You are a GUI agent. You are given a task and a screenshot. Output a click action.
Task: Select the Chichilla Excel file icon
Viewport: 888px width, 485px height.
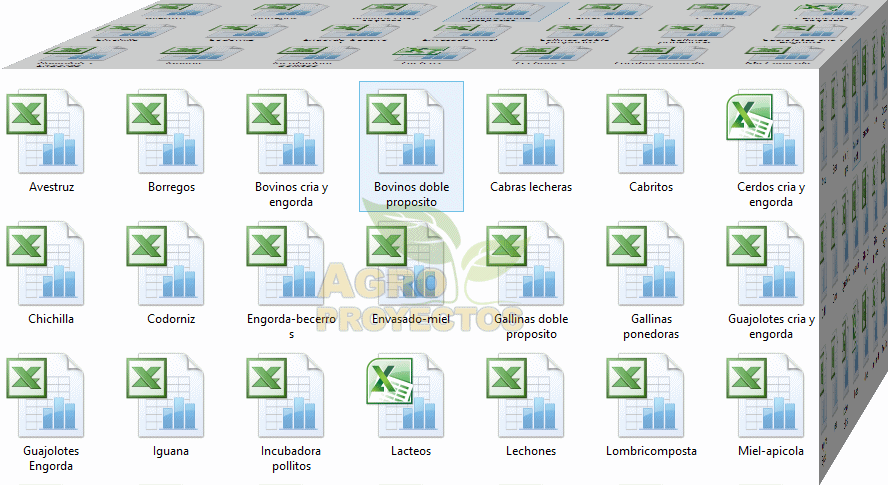click(45, 264)
